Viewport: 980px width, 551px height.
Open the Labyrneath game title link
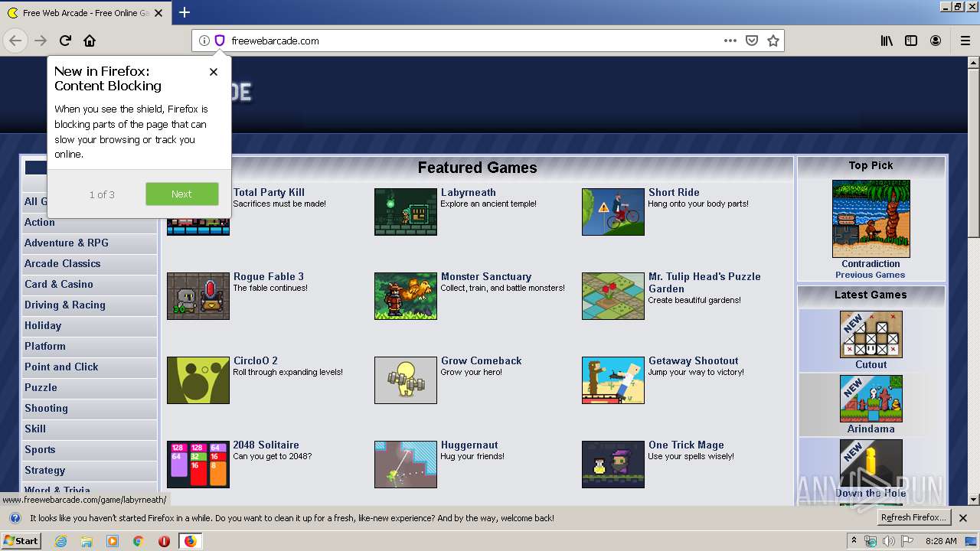(469, 192)
